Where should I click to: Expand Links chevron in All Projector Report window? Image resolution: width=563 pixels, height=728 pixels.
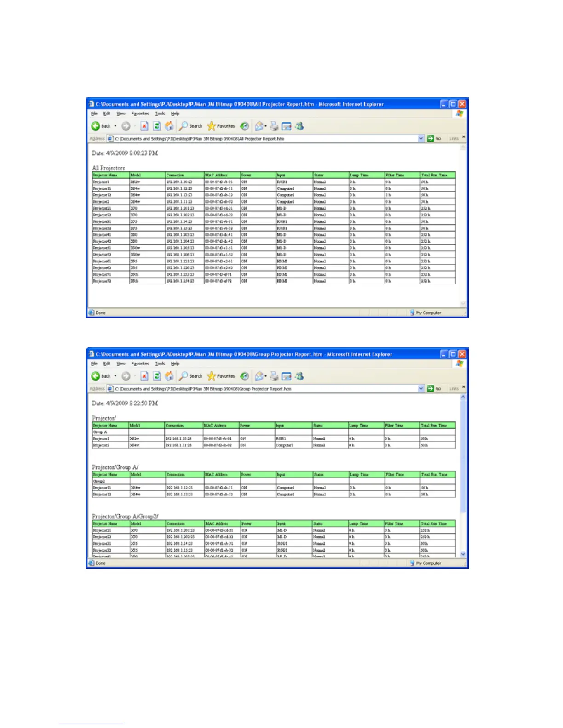pos(464,137)
